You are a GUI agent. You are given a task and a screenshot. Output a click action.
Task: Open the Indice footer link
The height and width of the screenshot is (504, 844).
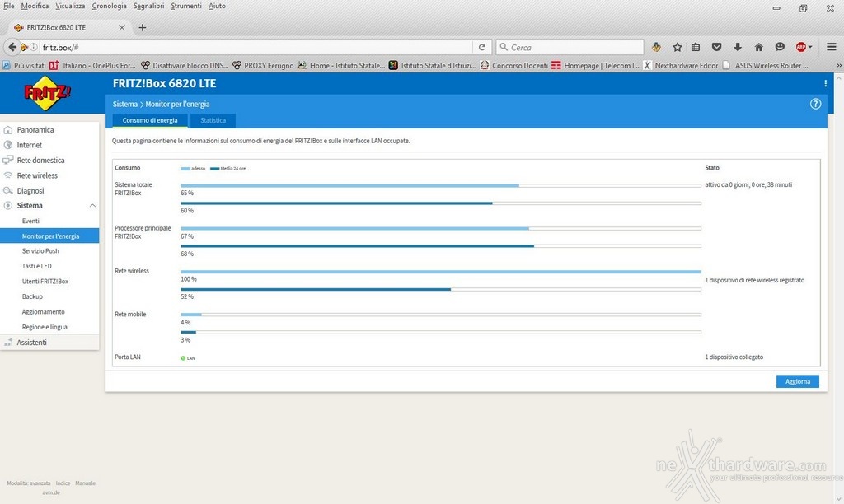[x=63, y=483]
